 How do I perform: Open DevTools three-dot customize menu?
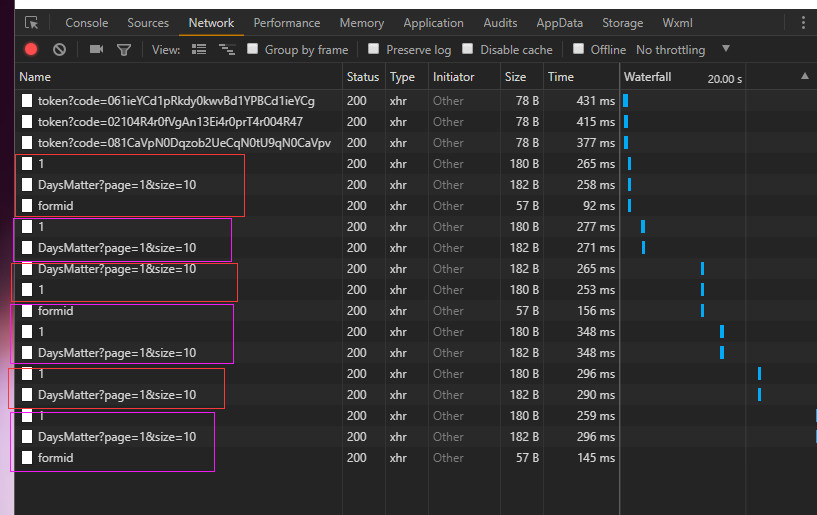[x=804, y=23]
